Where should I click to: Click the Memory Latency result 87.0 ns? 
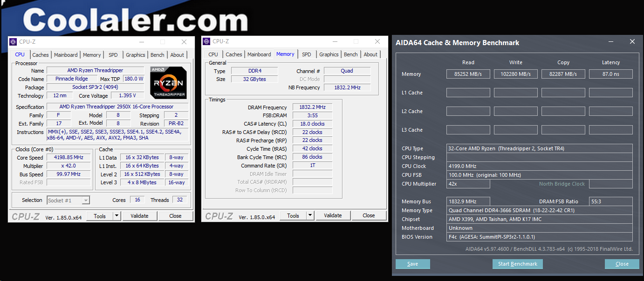pyautogui.click(x=611, y=74)
